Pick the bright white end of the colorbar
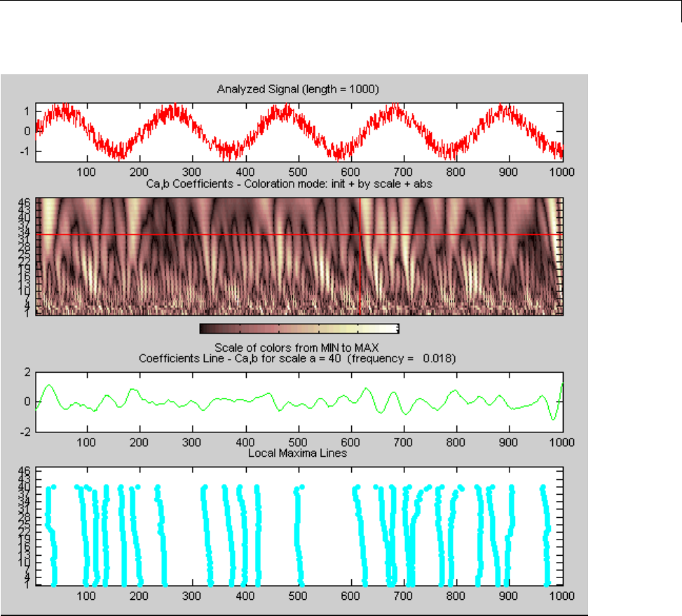Image resolution: width=682 pixels, height=616 pixels. (x=393, y=328)
